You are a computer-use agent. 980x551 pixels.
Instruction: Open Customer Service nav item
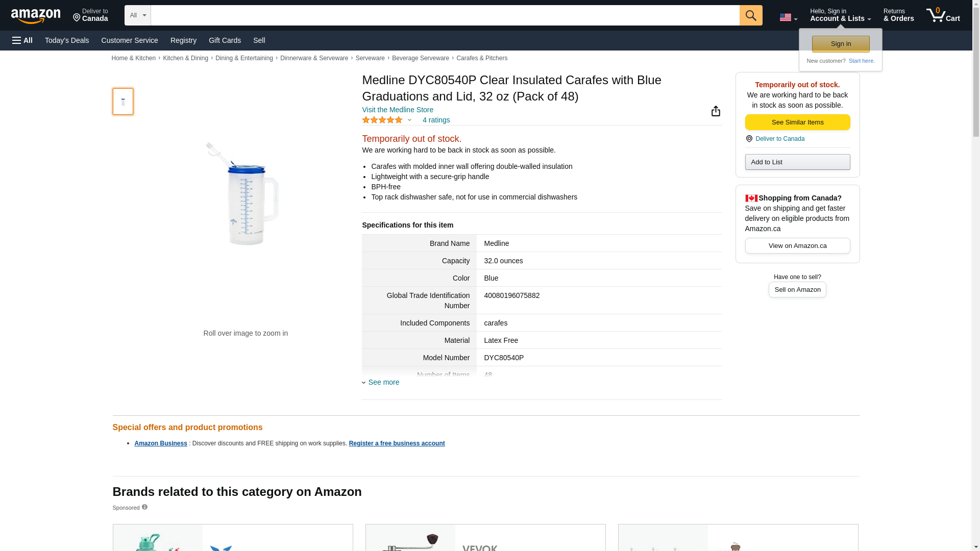[130, 40]
